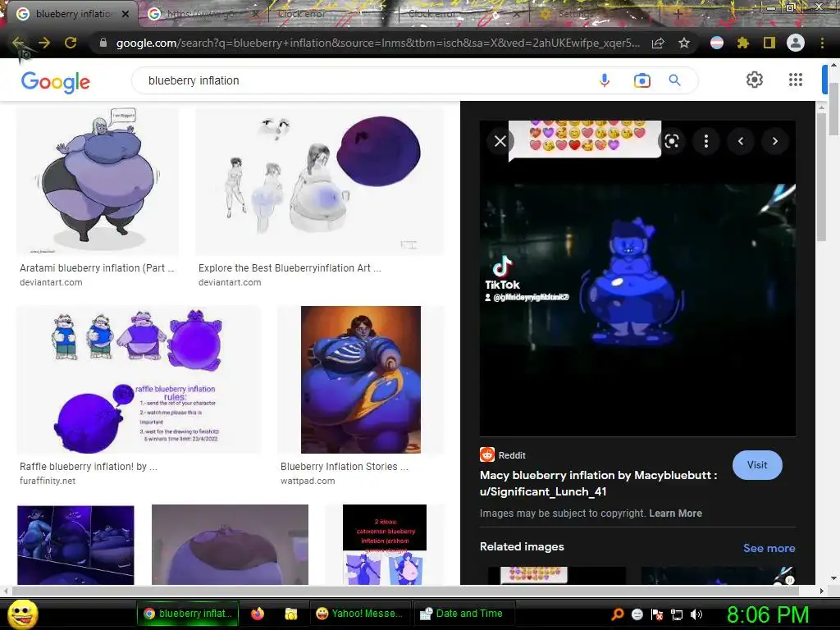Screen dimensions: 840x630
Task: Search by image with the camera icon
Action: tap(641, 80)
